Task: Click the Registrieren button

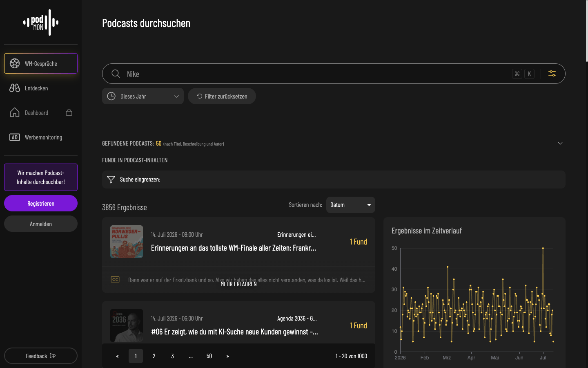Action: pos(41,203)
